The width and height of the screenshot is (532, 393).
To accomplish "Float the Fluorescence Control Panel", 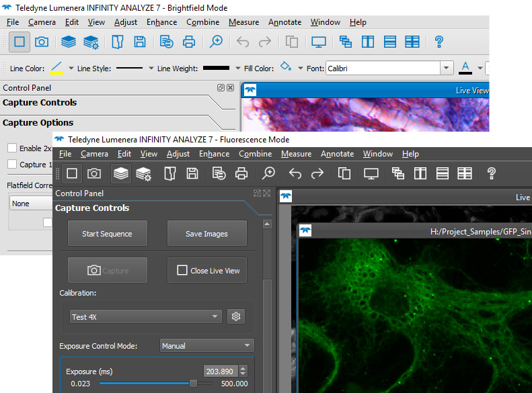I will click(x=257, y=193).
